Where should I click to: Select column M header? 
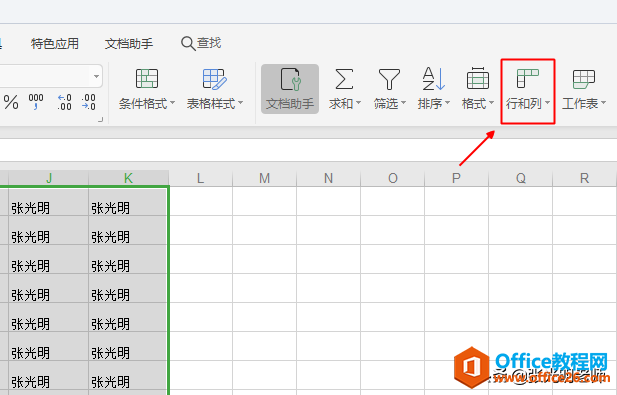(x=264, y=178)
